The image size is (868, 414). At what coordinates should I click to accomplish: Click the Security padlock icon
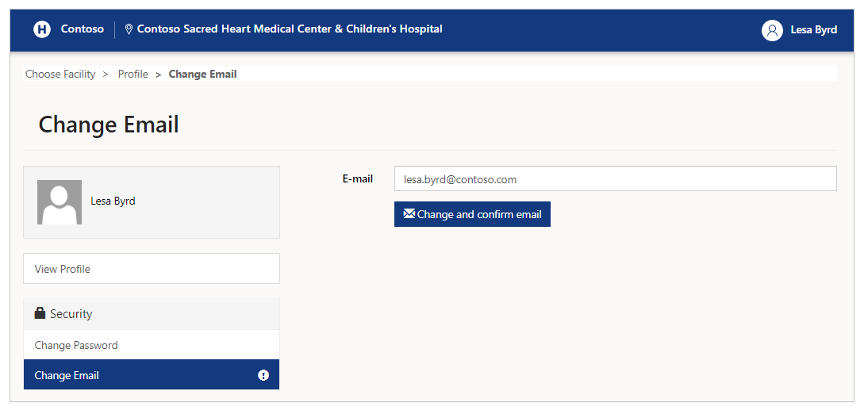point(40,313)
